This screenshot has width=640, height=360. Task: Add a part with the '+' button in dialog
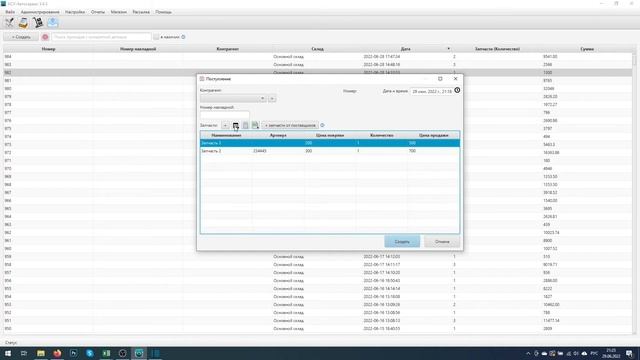click(x=225, y=125)
